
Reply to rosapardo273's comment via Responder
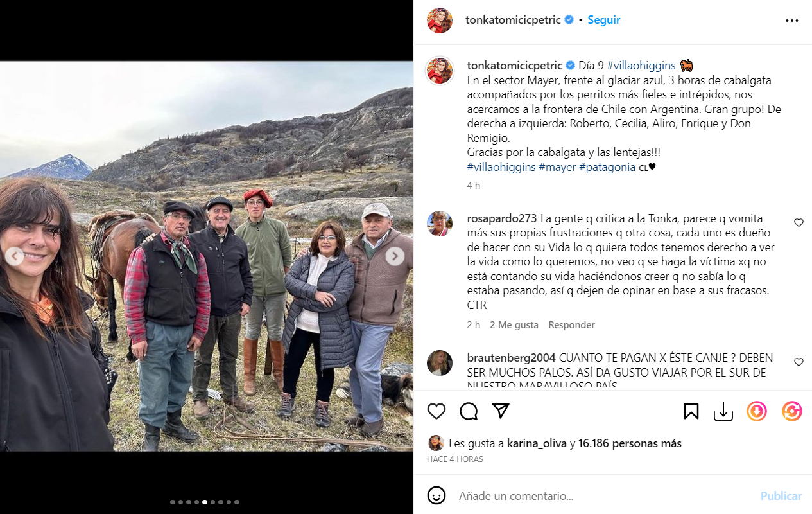[x=571, y=325]
